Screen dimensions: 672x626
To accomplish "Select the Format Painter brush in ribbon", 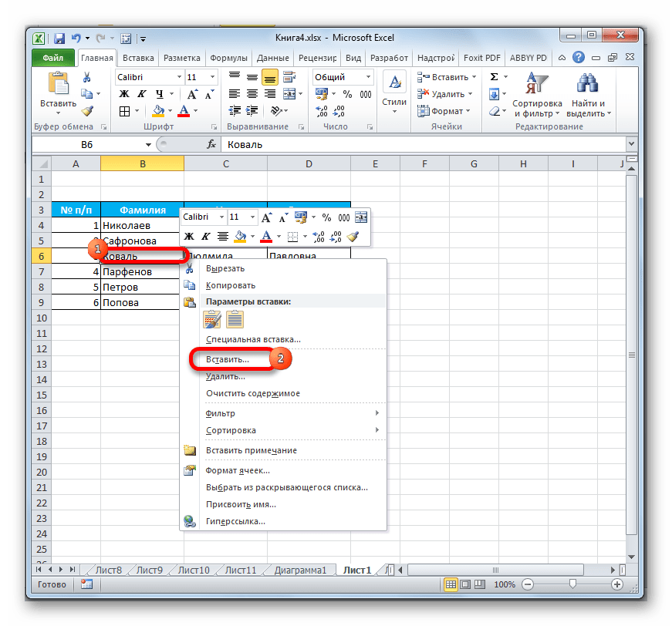I will point(87,110).
